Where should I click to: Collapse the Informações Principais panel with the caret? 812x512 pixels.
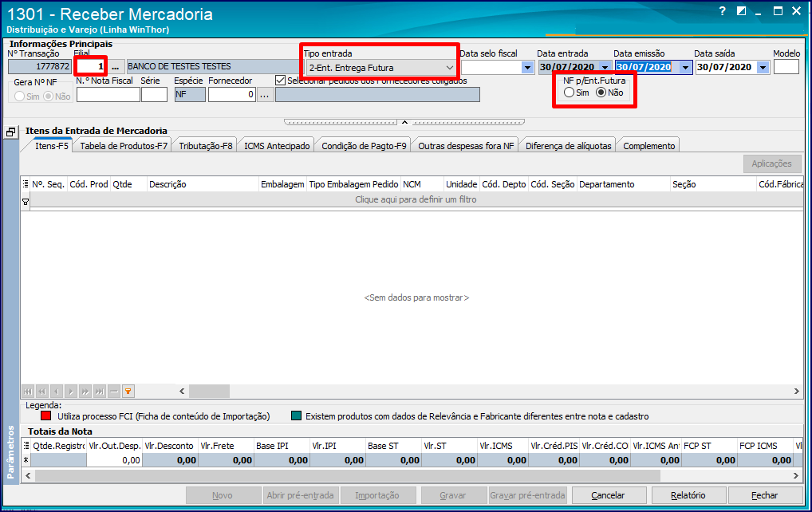click(405, 123)
